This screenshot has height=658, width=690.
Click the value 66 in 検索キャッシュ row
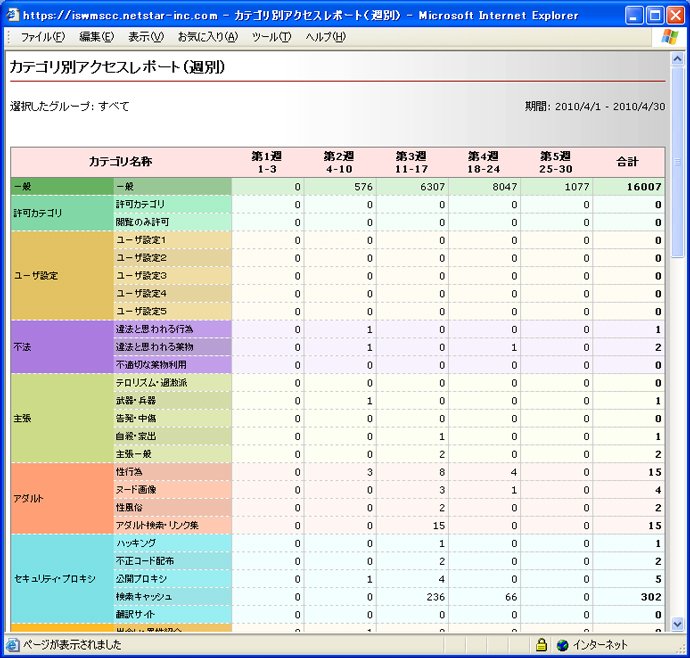[511, 597]
